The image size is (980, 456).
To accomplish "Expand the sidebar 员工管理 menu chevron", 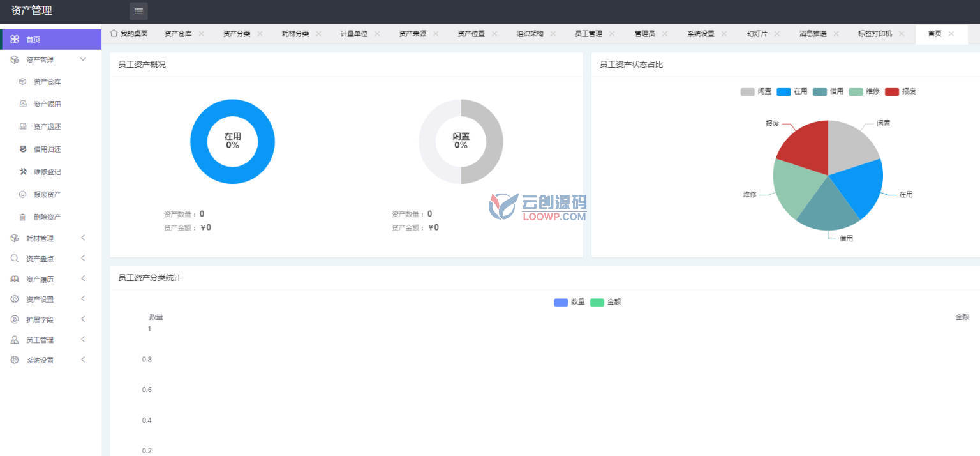I will pyautogui.click(x=83, y=340).
